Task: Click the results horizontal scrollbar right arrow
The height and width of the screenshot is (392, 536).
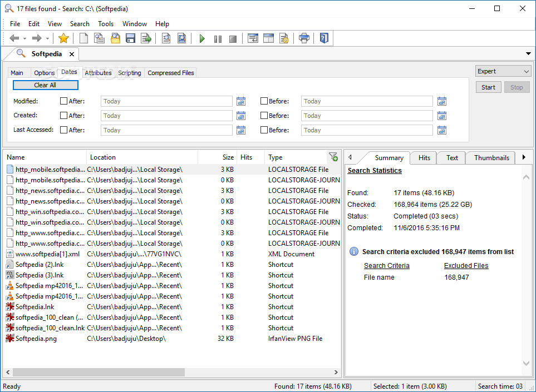Action: point(336,372)
